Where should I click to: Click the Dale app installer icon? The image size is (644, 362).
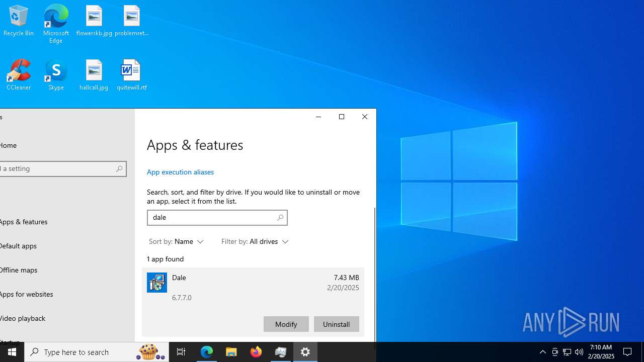click(x=157, y=283)
